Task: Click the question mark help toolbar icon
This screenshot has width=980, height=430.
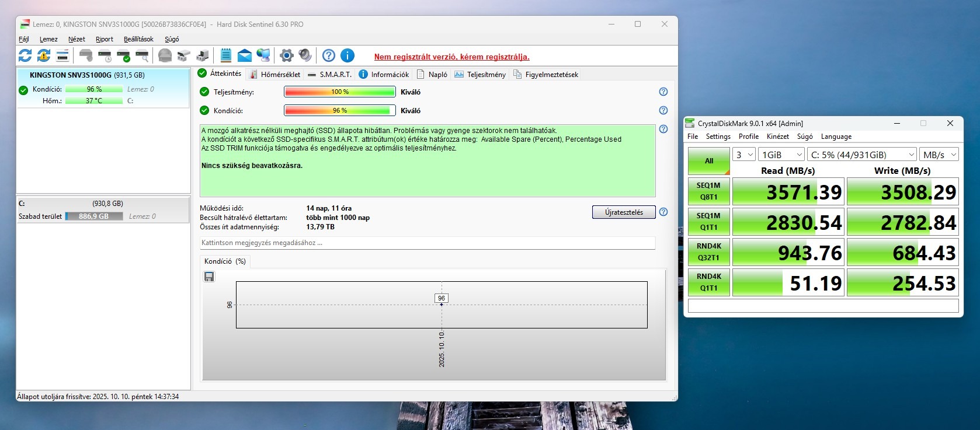Action: (329, 55)
